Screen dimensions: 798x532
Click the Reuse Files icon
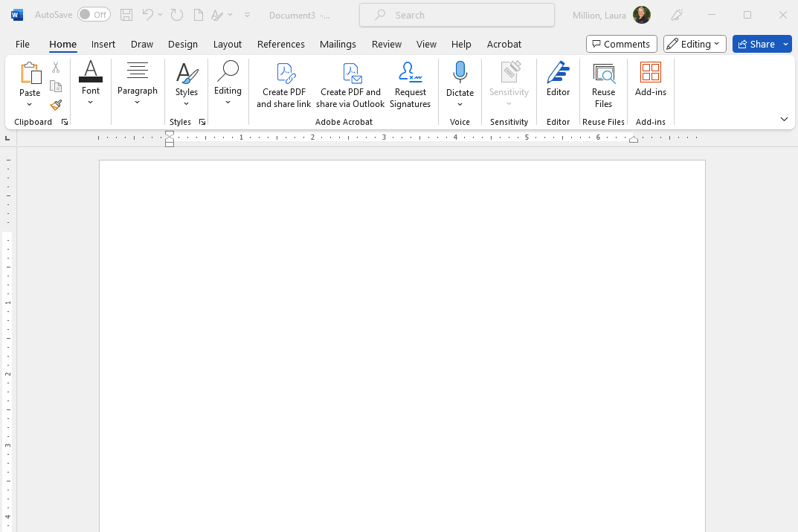[603, 73]
